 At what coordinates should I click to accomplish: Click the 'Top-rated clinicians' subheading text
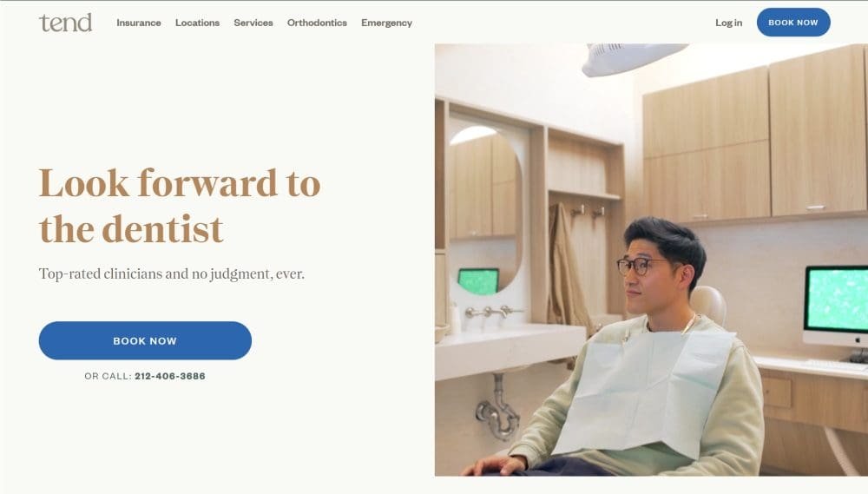[x=172, y=274]
